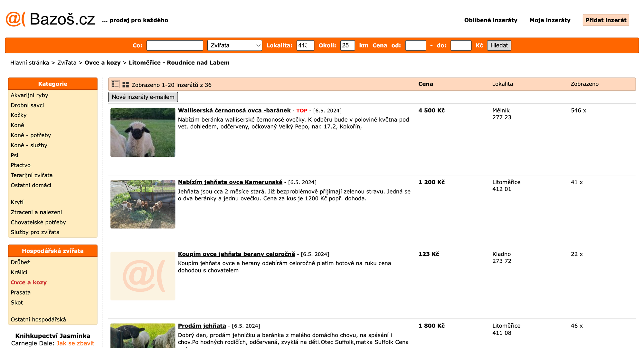644x348 pixels.
Task: Click the Co search text field
Action: pos(175,45)
